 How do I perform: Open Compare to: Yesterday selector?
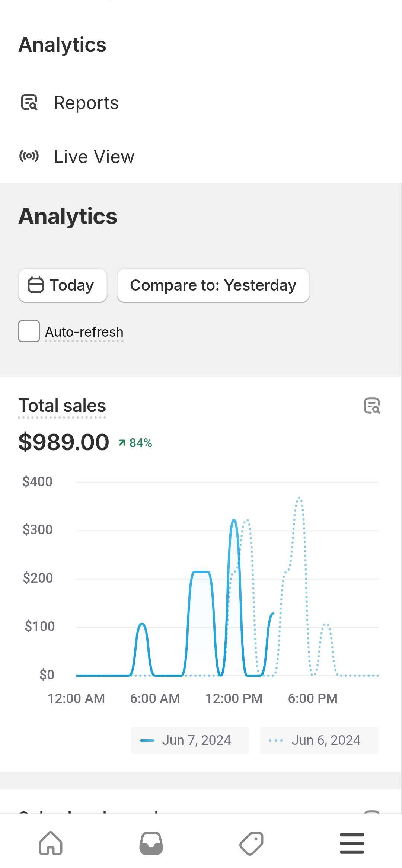click(x=213, y=285)
